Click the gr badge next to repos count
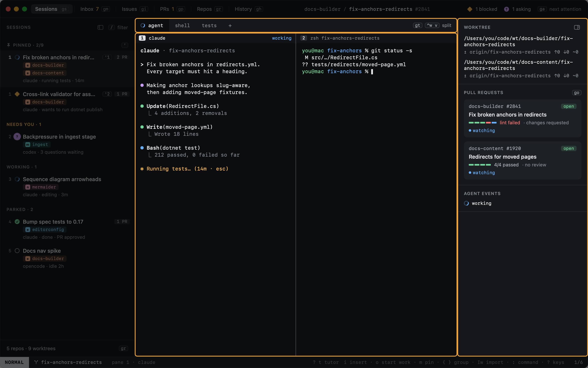This screenshot has width=588, height=368. (x=124, y=349)
